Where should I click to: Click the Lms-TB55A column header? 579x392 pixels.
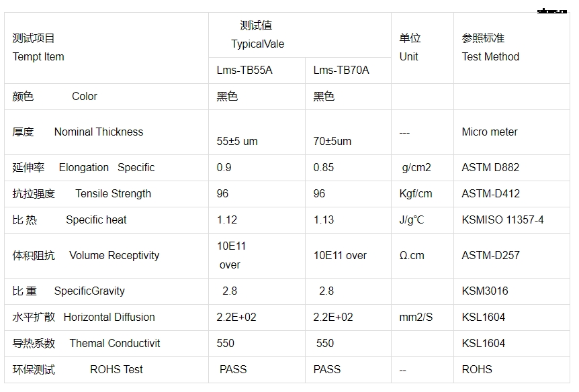click(x=244, y=70)
